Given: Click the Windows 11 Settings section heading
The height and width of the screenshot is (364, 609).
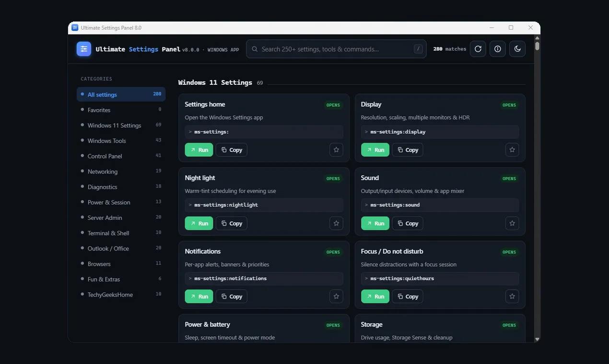Looking at the screenshot, I should point(215,82).
